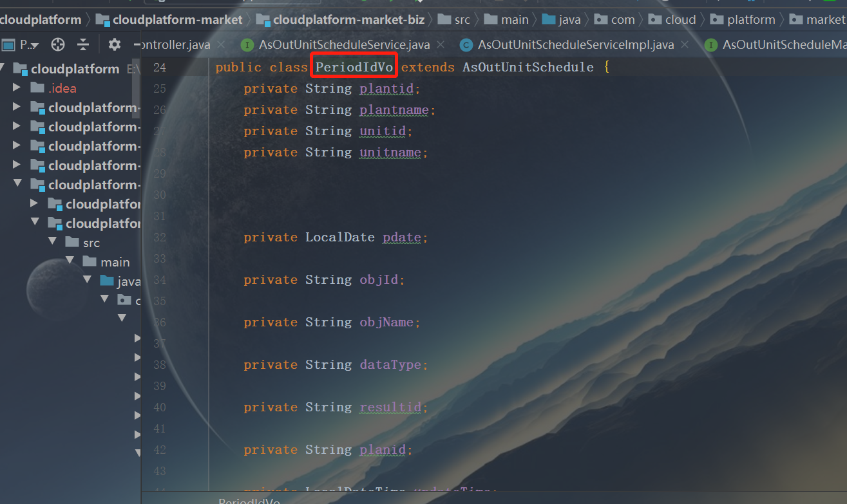Click line number 32 in the gutter
The width and height of the screenshot is (847, 504).
pyautogui.click(x=160, y=238)
